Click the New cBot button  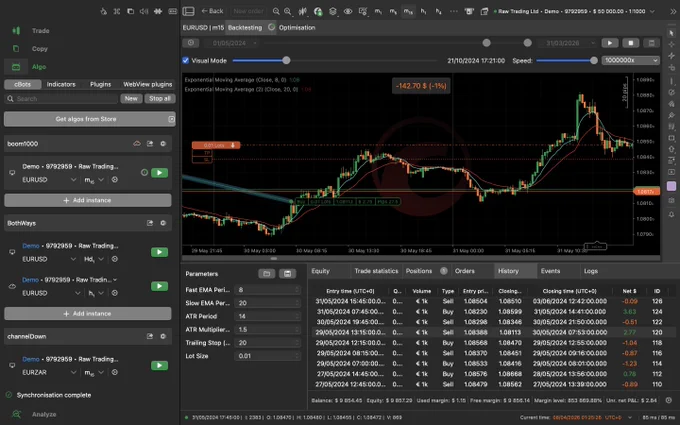point(131,98)
